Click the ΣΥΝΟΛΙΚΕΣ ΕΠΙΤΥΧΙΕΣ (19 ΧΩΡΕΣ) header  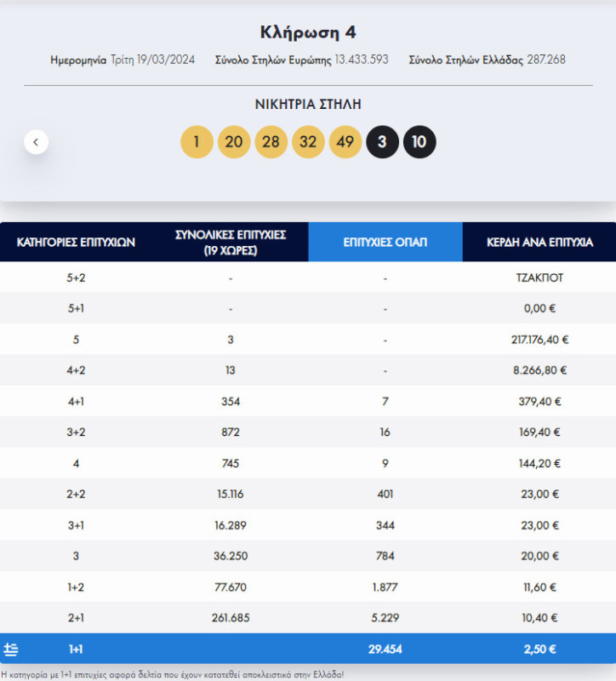tap(231, 243)
